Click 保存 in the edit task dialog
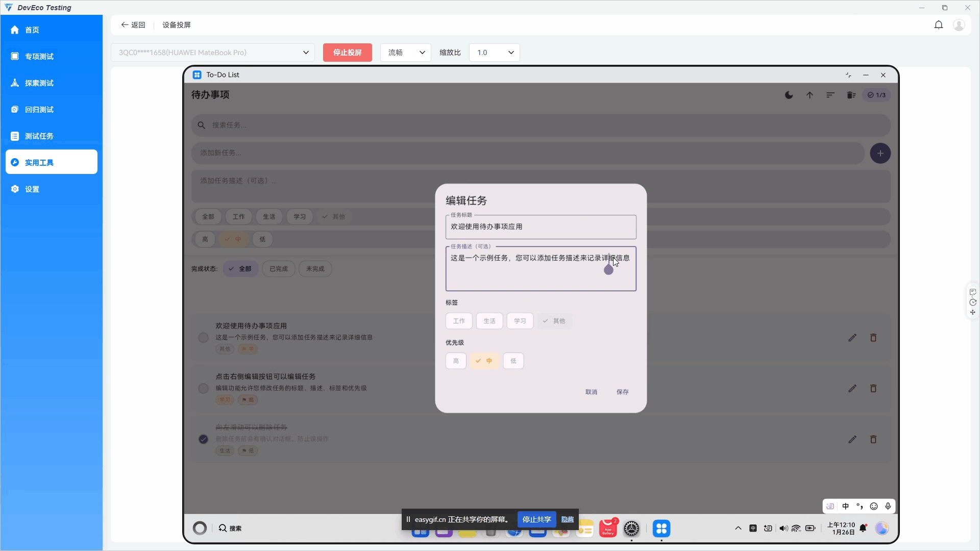The height and width of the screenshot is (551, 980). pos(622,392)
